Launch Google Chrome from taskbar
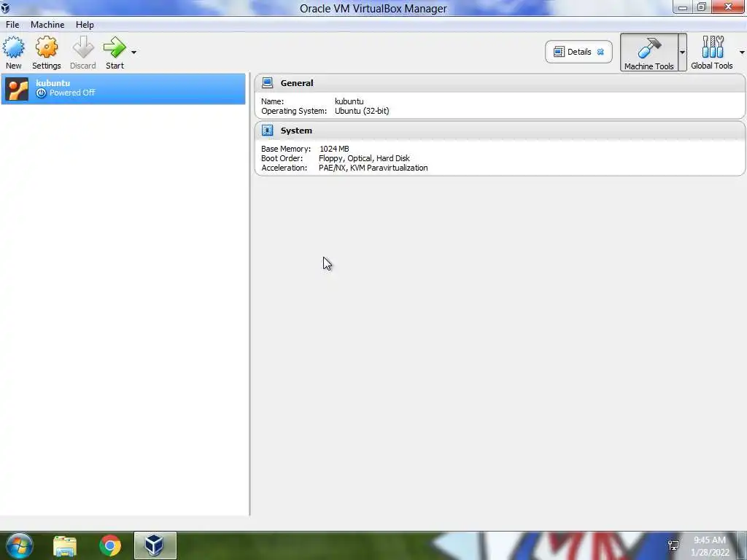Viewport: 747px width, 560px height. [x=110, y=545]
